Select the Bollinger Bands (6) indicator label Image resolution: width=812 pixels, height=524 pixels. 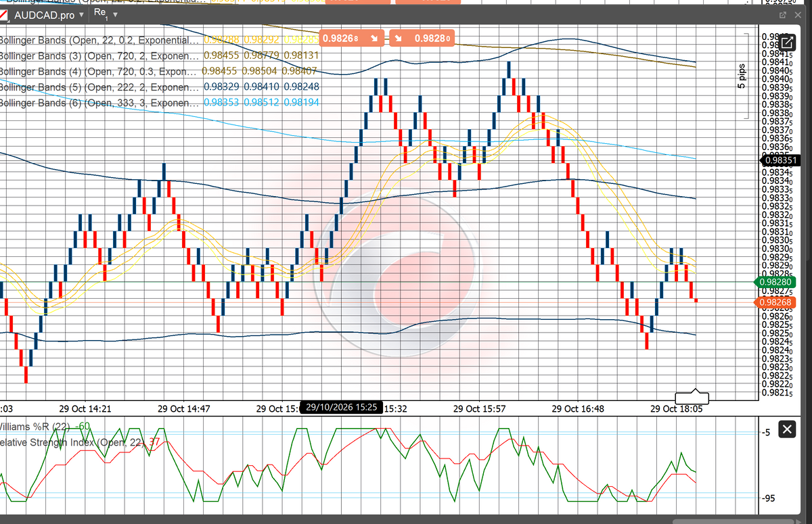99,103
